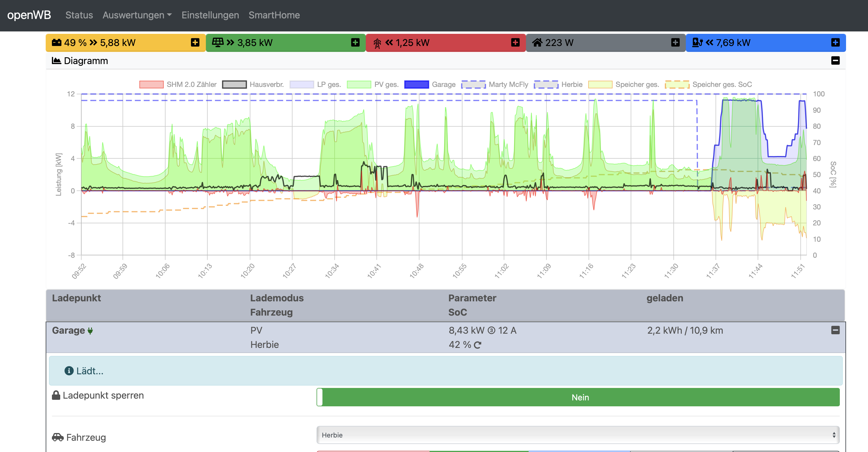This screenshot has width=868, height=452.
Task: Click the house icon in consumption card
Action: (537, 42)
